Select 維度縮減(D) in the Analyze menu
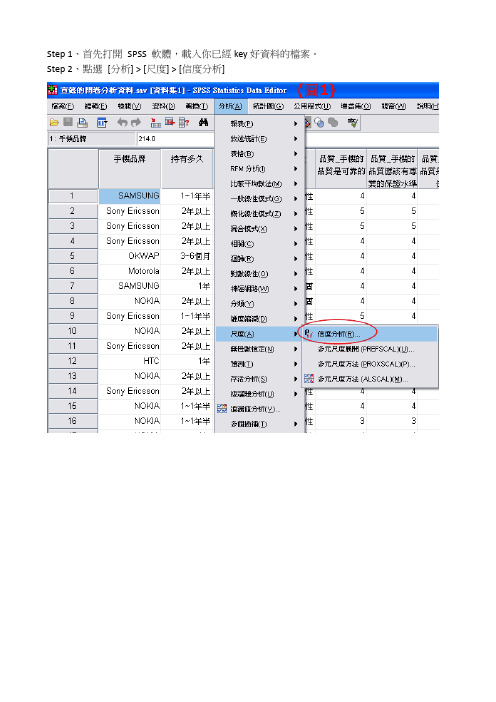 click(260, 319)
